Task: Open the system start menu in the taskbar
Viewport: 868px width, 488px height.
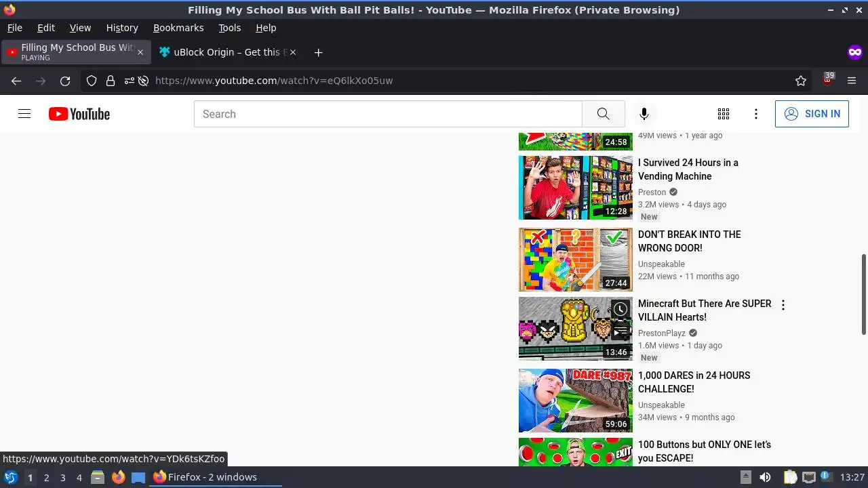Action: [11, 477]
